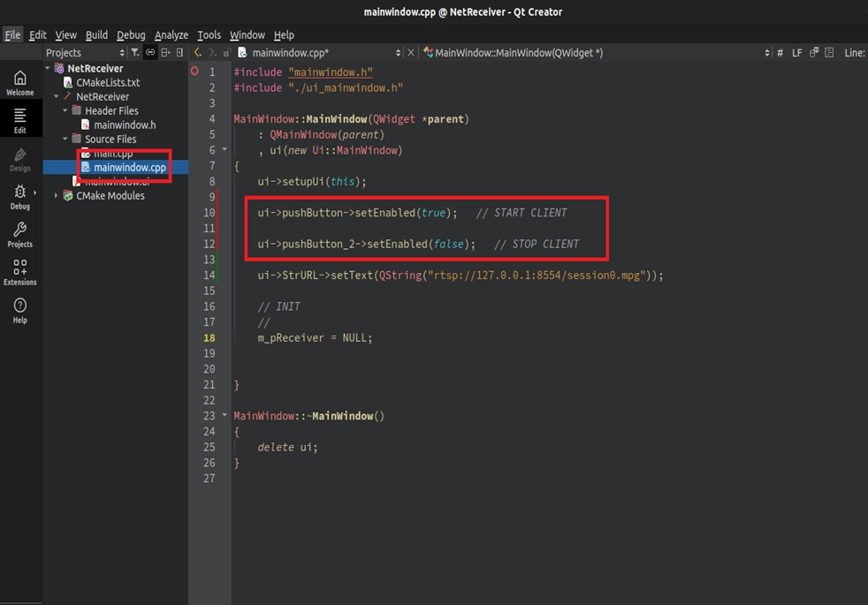Collapse the Source Files folder
868x605 pixels.
pyautogui.click(x=65, y=139)
